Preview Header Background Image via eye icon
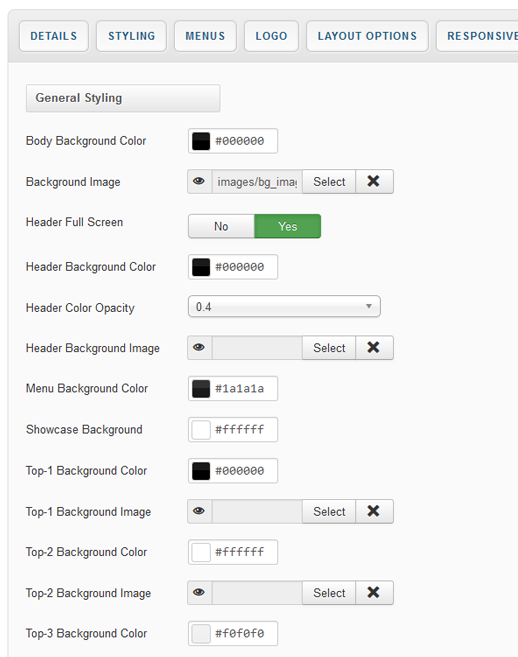The image size is (518, 657). point(199,347)
